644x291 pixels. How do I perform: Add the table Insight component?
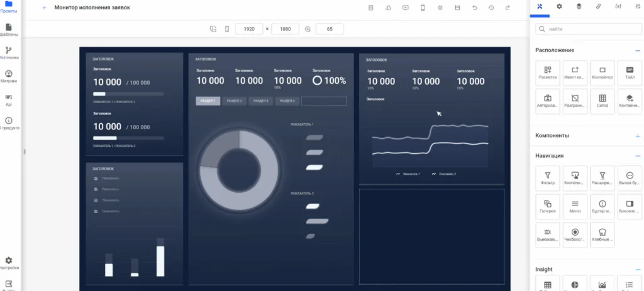click(x=548, y=283)
